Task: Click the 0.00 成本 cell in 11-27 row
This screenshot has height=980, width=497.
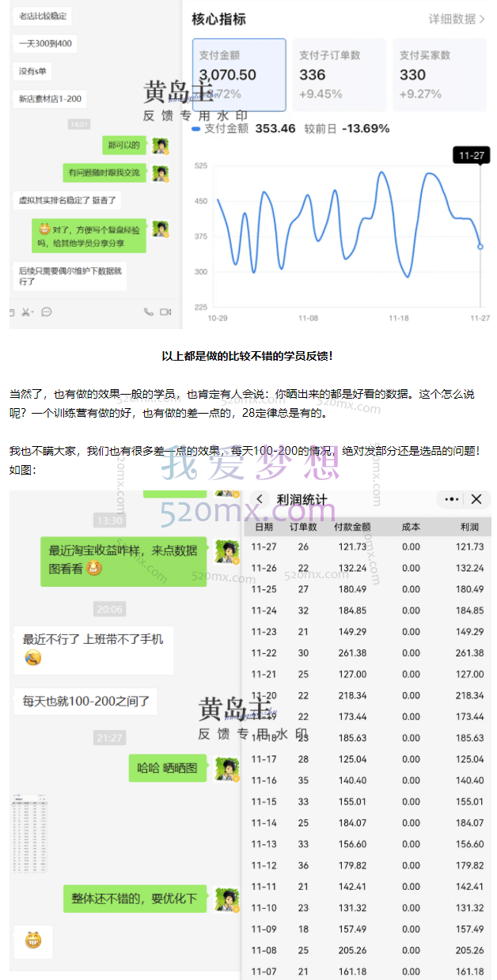Action: (411, 547)
